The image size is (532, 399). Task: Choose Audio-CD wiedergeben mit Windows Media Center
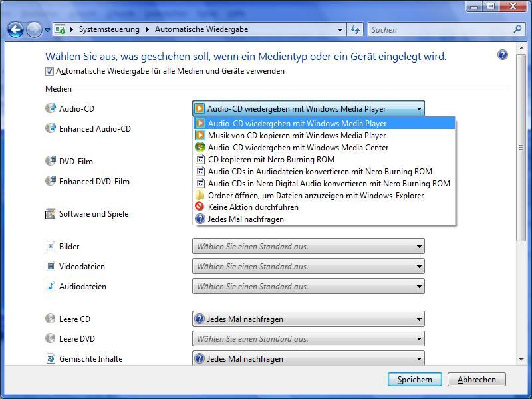(324, 147)
